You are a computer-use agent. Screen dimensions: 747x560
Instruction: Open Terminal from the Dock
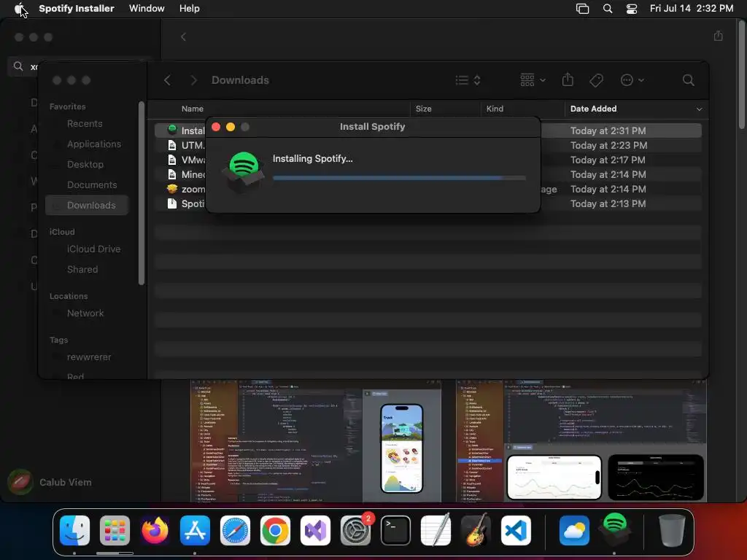point(395,530)
